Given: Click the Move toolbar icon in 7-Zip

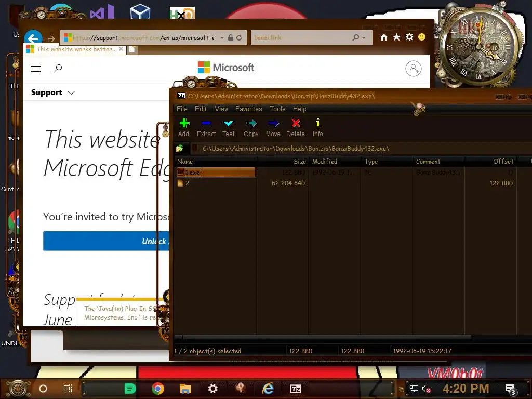Looking at the screenshot, I should (x=273, y=128).
